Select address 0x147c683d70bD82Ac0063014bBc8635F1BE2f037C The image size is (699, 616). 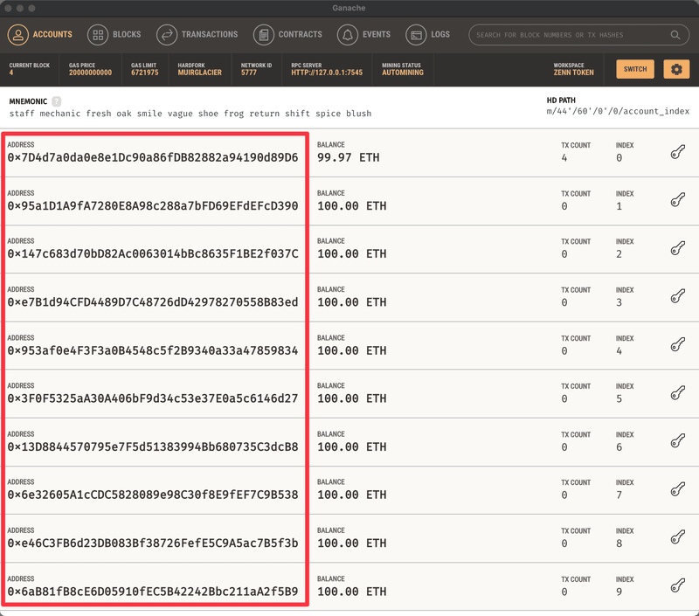[x=152, y=254]
